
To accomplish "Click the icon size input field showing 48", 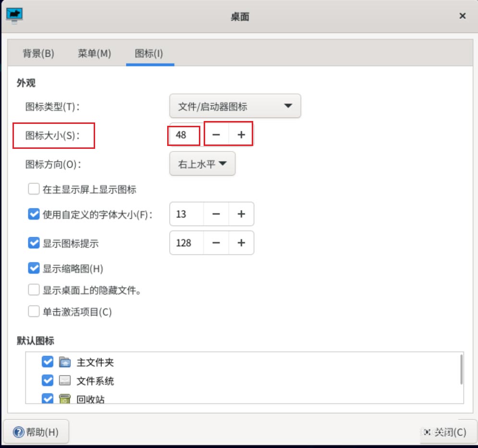I will pyautogui.click(x=186, y=135).
